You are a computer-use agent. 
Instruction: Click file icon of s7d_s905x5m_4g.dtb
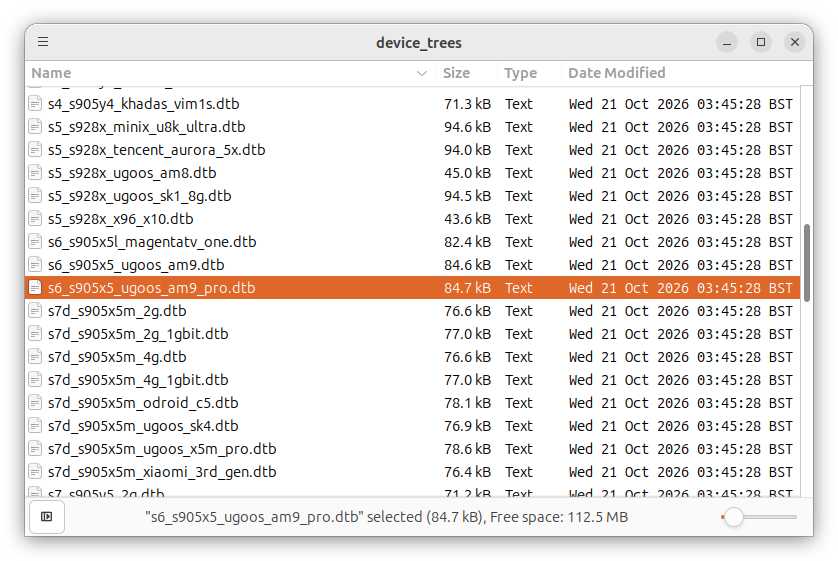[35, 356]
